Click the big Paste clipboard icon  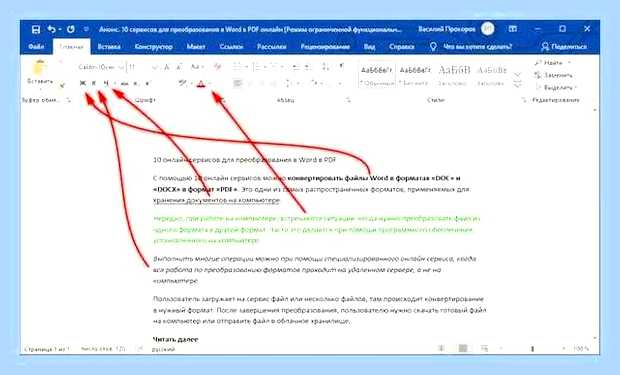pyautogui.click(x=40, y=68)
